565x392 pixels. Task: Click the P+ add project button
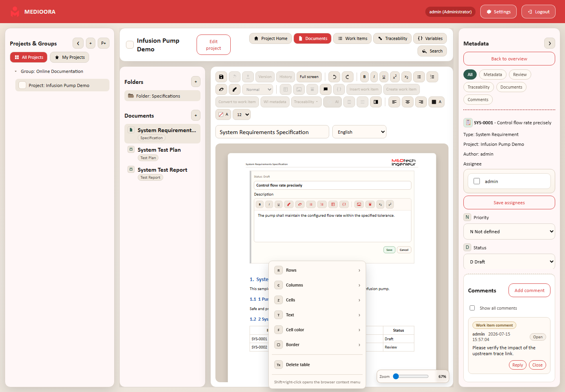104,43
